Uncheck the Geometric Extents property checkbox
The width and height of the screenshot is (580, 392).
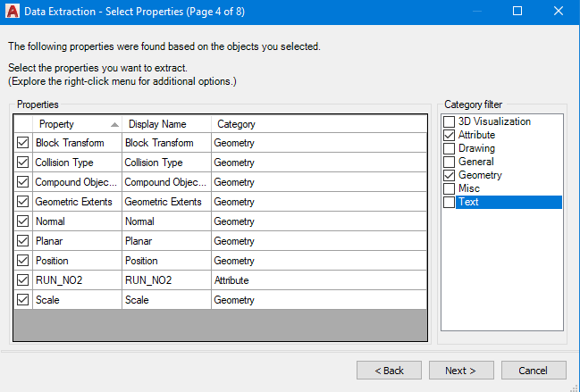(23, 201)
